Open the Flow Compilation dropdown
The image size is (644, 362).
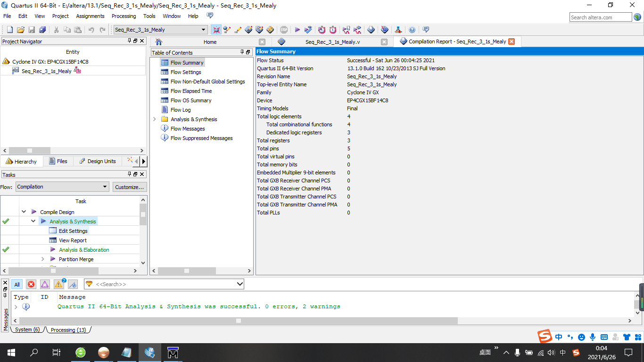[105, 187]
